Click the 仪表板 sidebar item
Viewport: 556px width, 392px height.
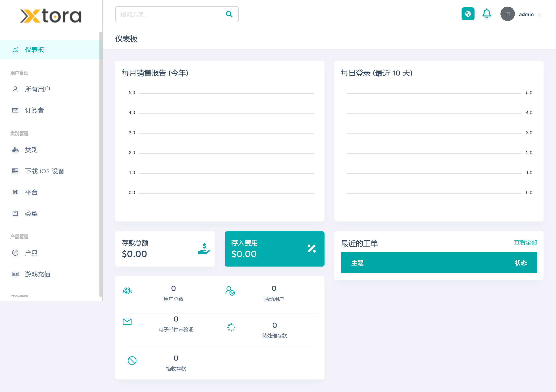tap(34, 50)
